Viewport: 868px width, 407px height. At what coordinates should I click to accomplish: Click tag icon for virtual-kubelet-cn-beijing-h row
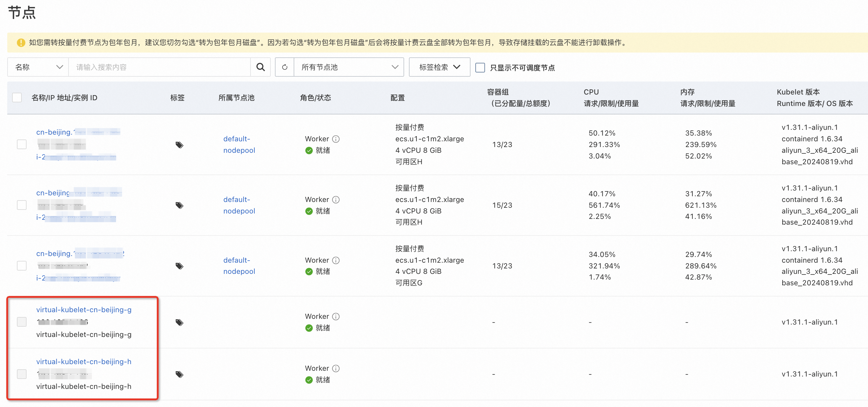click(179, 374)
